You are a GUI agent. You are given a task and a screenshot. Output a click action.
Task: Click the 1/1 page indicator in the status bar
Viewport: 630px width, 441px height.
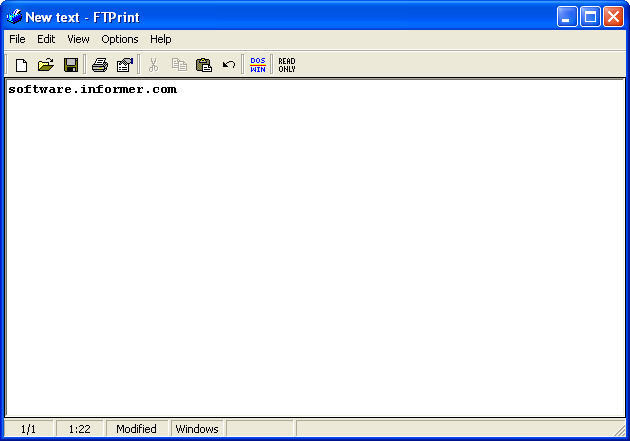pos(28,429)
